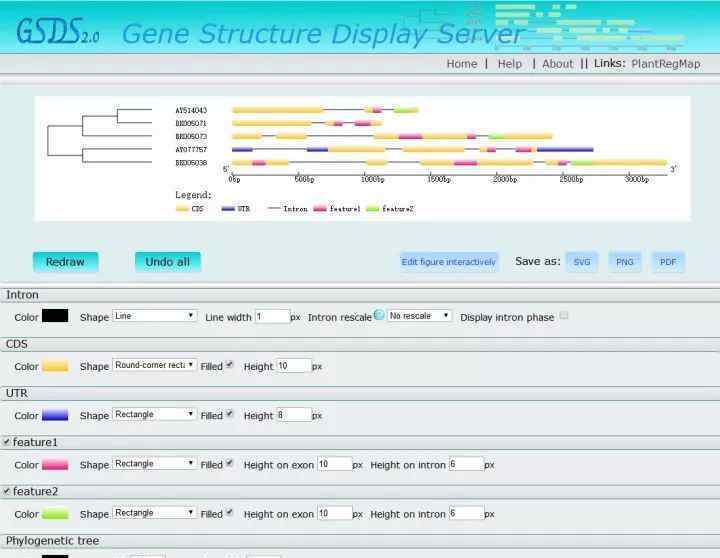
Task: Click the Redraw button
Action: [x=65, y=262]
